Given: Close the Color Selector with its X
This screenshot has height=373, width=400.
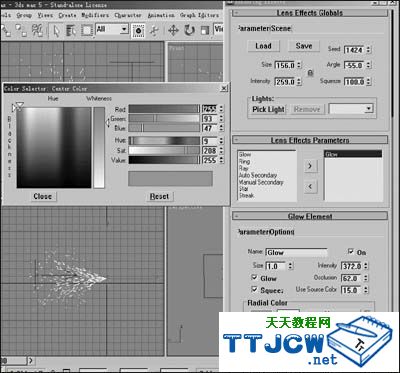Looking at the screenshot, I should tap(224, 88).
